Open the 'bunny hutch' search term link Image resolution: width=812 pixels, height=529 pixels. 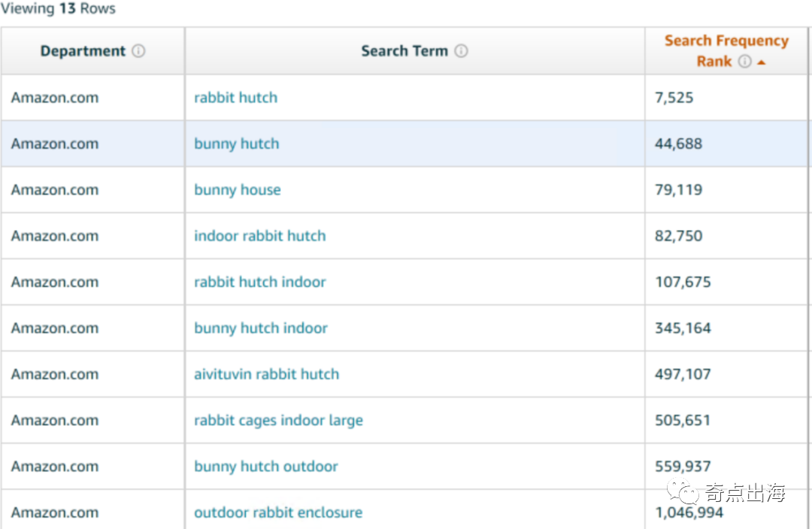point(236,144)
